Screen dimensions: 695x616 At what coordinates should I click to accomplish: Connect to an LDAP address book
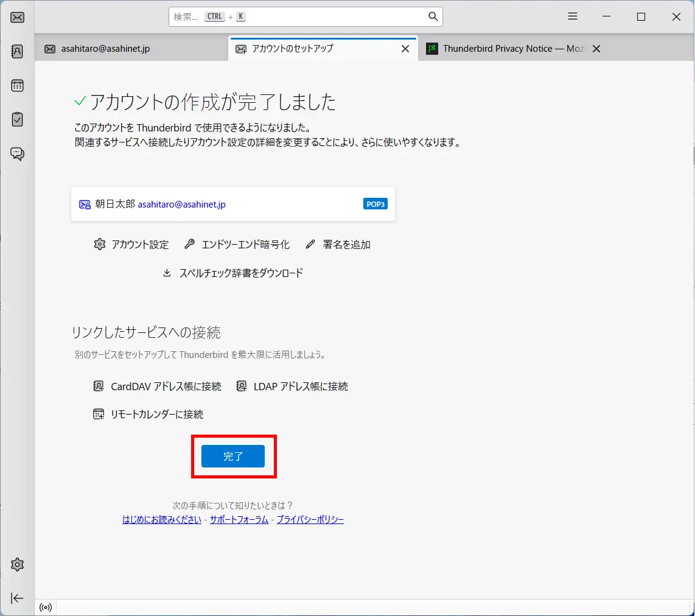(294, 386)
